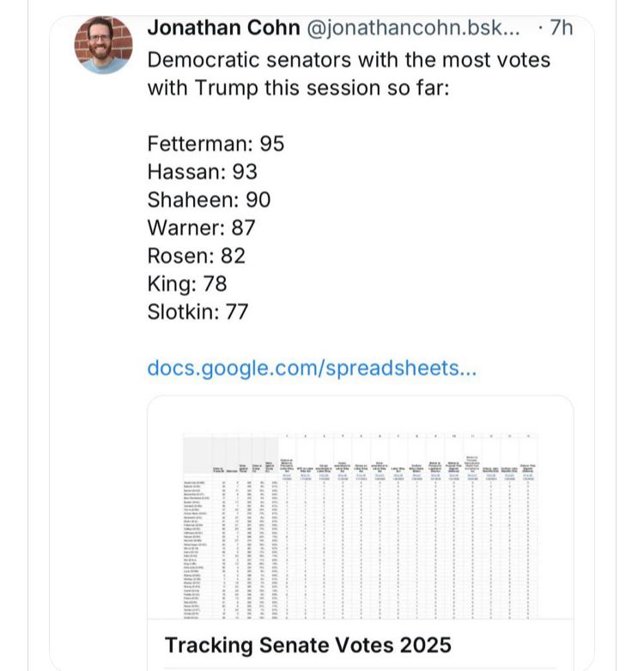Click the with Trump this session text
644x671 pixels.
coord(299,88)
